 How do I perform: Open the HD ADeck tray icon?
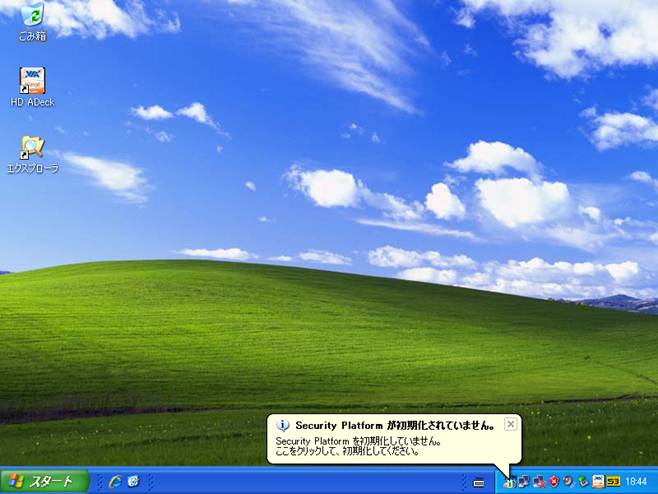pos(598,482)
